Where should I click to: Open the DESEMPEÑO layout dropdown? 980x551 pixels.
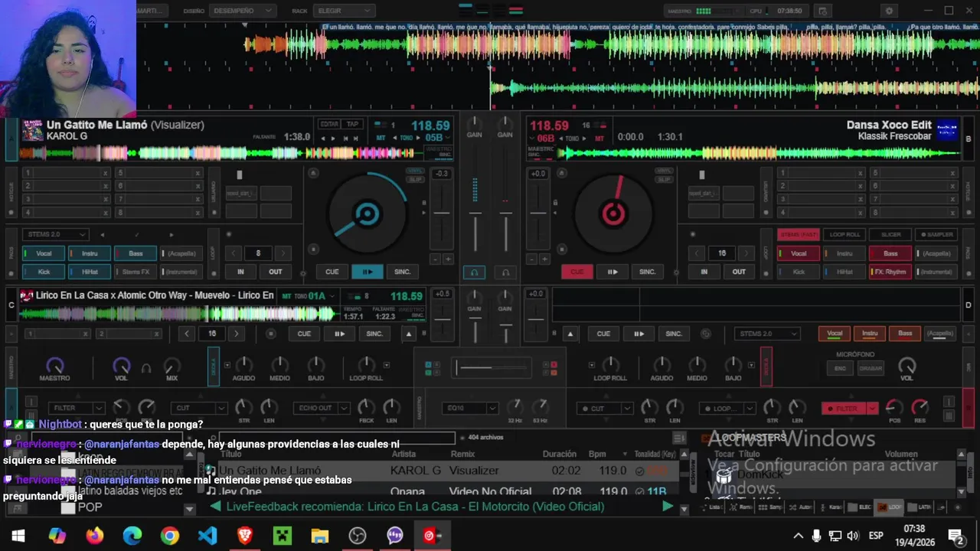pos(242,11)
